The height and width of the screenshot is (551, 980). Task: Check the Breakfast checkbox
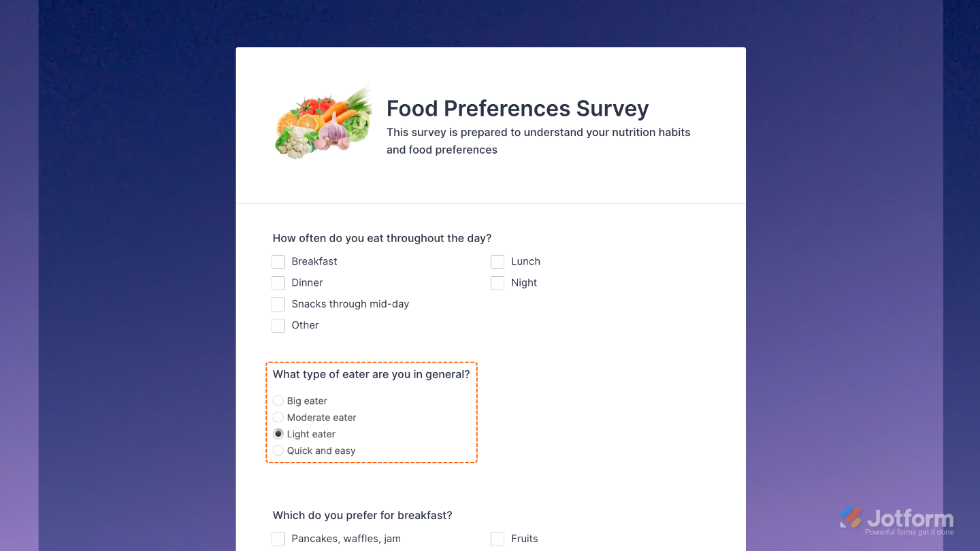278,261
